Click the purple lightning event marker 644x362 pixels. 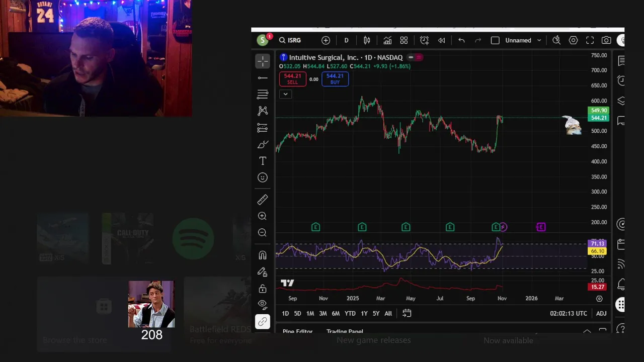pyautogui.click(x=503, y=227)
